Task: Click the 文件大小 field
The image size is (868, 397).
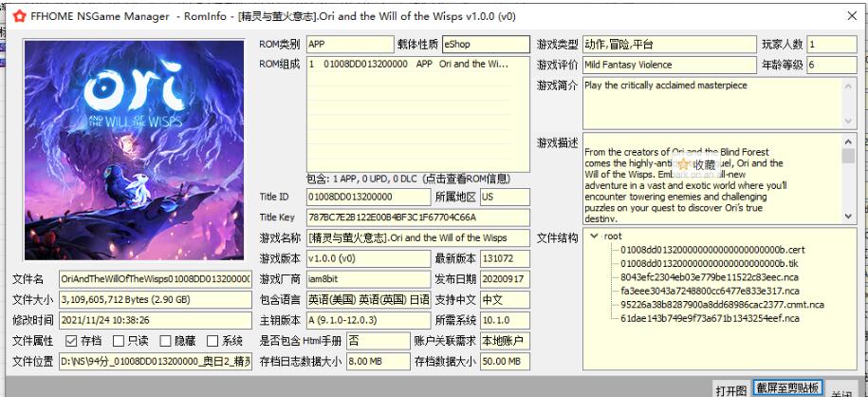Action: pos(155,299)
